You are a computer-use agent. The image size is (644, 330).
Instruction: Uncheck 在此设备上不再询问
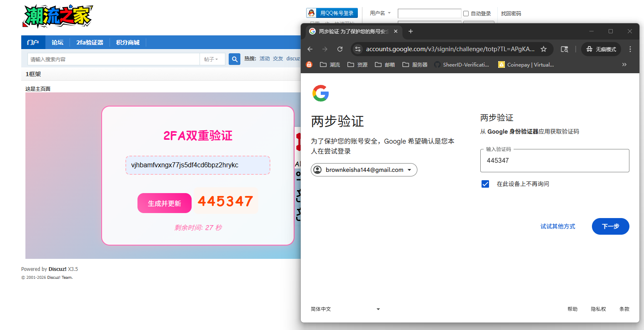point(485,184)
